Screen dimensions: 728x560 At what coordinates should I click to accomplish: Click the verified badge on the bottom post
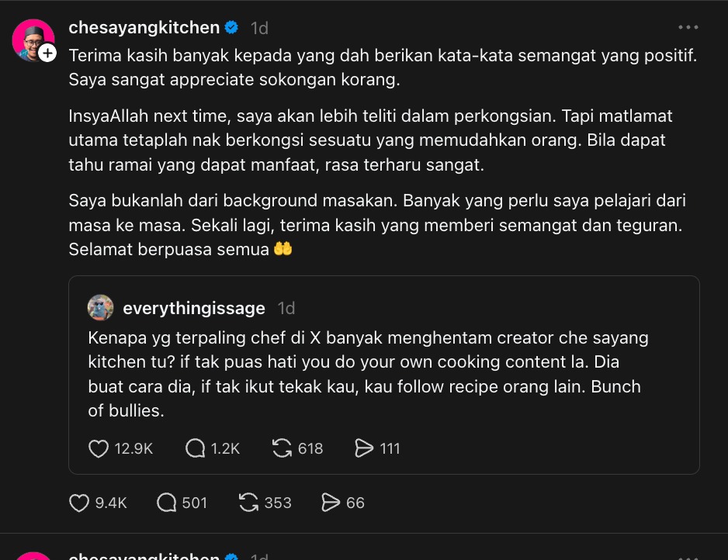point(232,555)
